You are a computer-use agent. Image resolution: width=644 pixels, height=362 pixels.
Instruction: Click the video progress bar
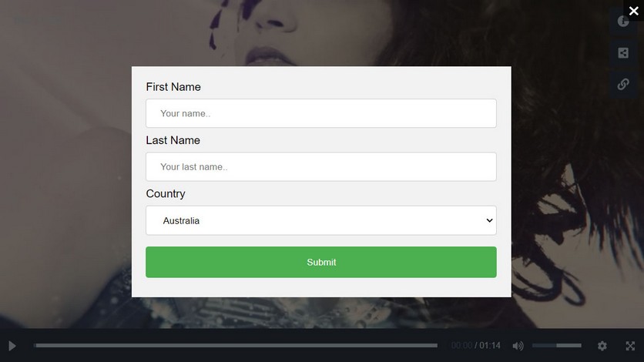pyautogui.click(x=236, y=346)
